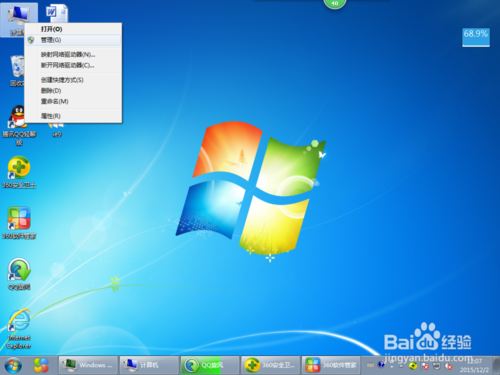
Task: Select the Internet Explorer desktop shortcut
Action: pos(19,329)
